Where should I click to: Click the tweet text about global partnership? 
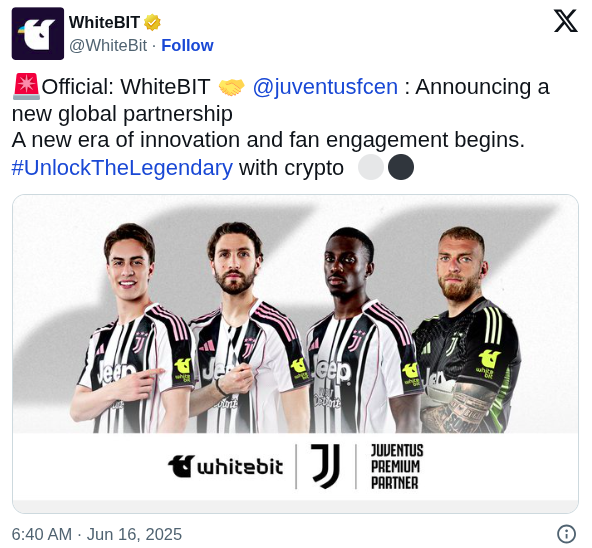coord(281,100)
